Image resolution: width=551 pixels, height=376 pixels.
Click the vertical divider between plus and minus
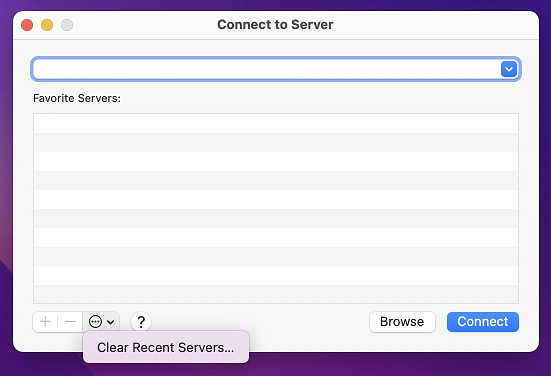58,322
